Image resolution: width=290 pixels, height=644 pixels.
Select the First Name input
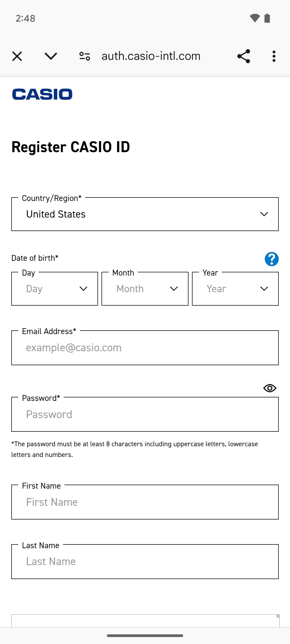click(145, 502)
